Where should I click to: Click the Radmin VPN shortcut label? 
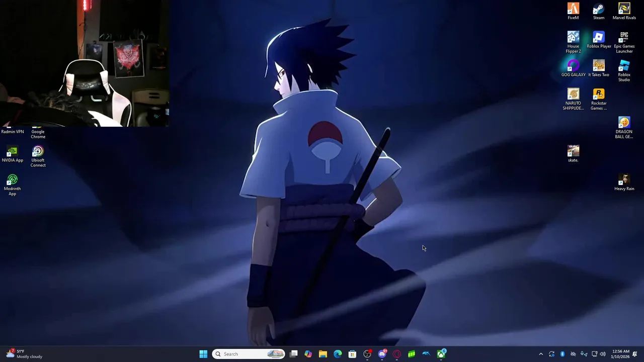click(13, 132)
